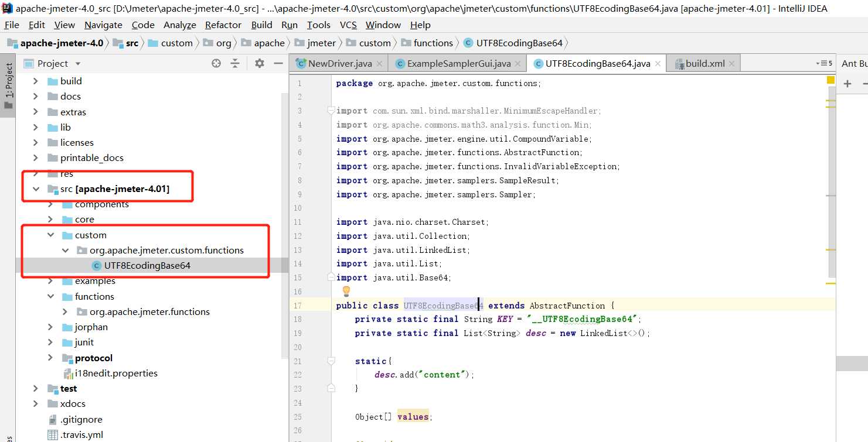The image size is (868, 442).
Task: Click src breadcrumb in navigation bar
Action: (x=132, y=43)
